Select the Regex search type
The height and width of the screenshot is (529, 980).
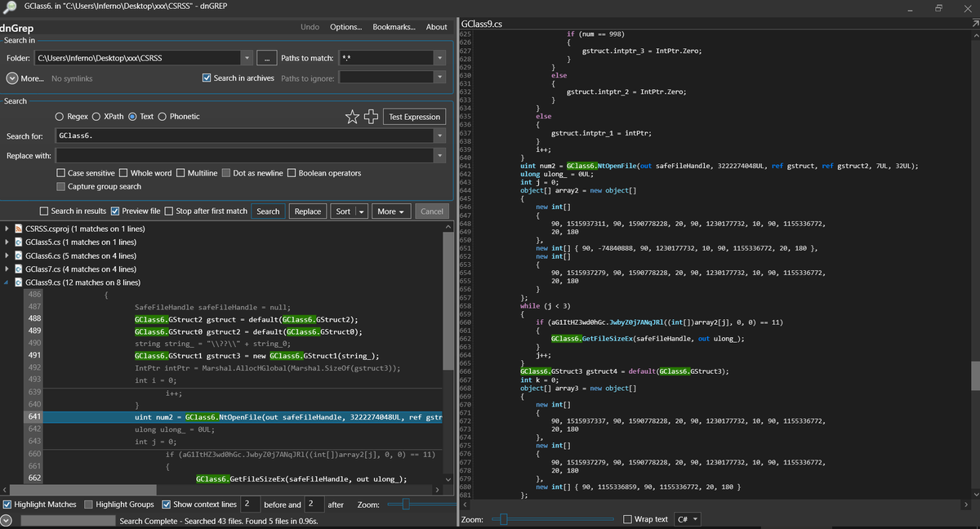point(71,117)
